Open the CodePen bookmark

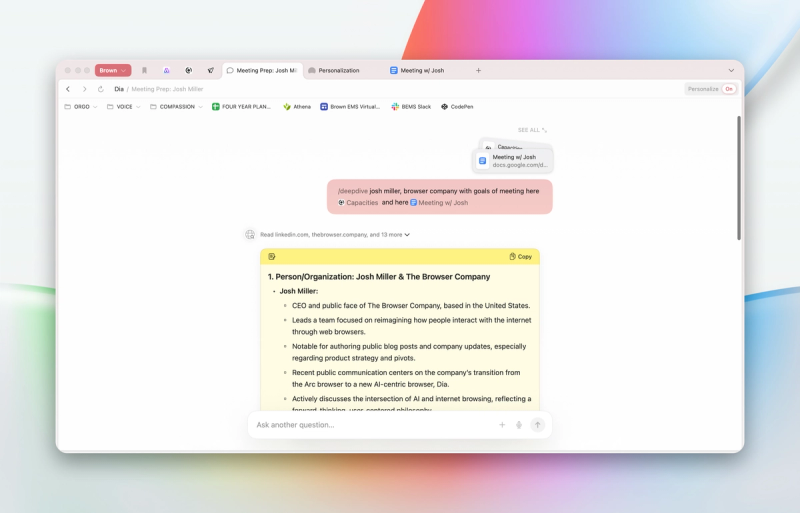457,107
